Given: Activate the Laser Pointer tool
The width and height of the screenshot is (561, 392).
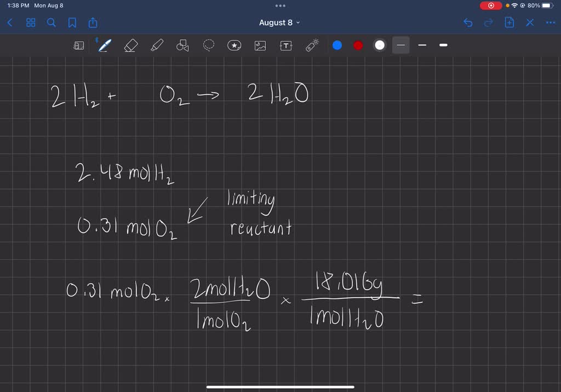Looking at the screenshot, I should click(x=311, y=45).
